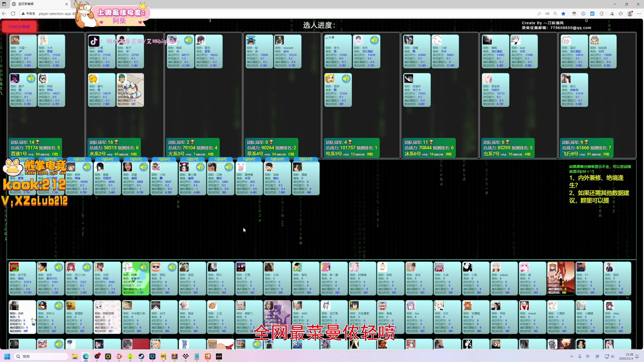Click the Windows taskbar search box
The height and width of the screenshot is (362, 644).
pos(42,356)
